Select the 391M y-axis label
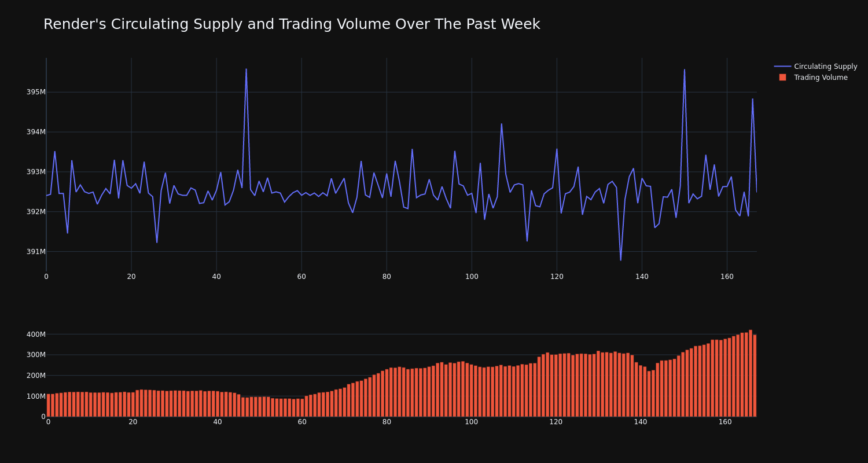 point(36,252)
